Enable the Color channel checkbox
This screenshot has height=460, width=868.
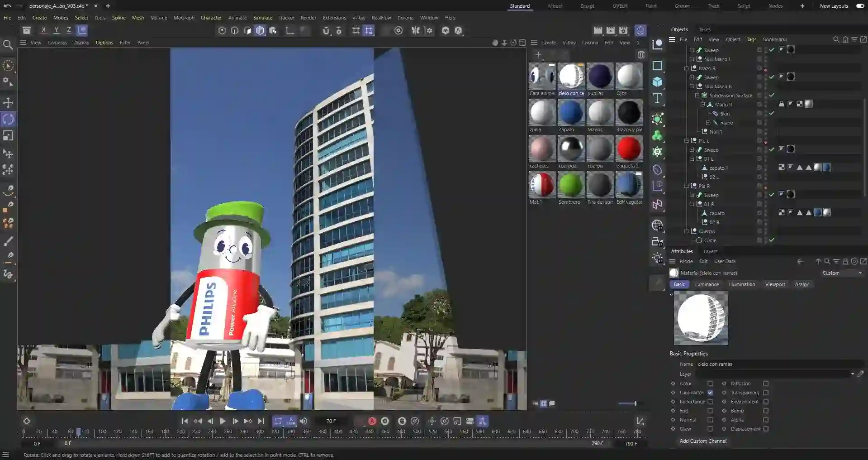point(710,383)
